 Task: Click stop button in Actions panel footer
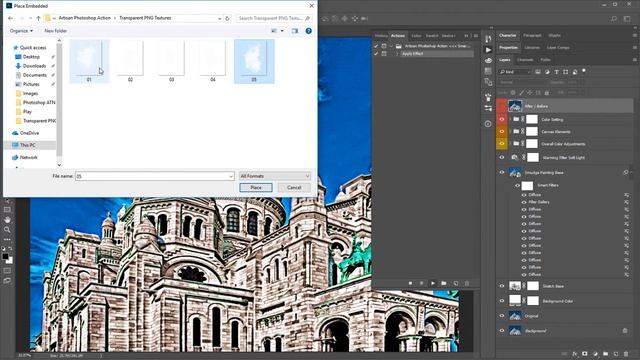(x=411, y=283)
